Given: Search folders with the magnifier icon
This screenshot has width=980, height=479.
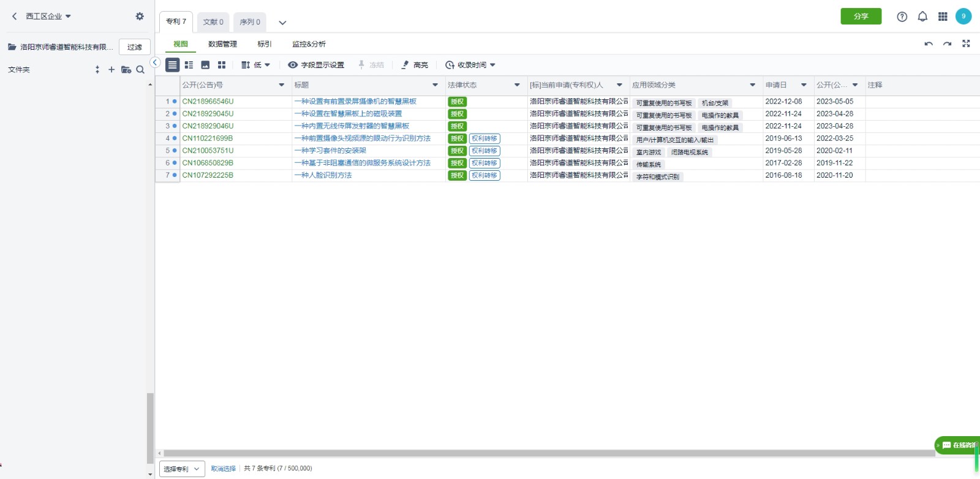Looking at the screenshot, I should click(x=140, y=70).
